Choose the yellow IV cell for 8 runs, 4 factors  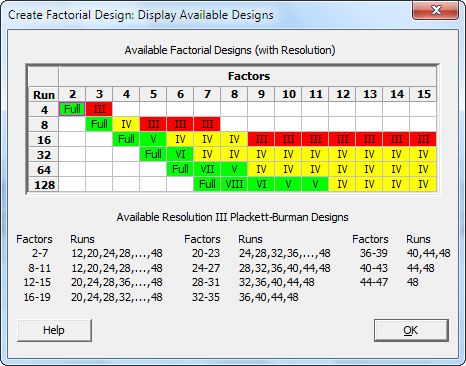click(126, 124)
